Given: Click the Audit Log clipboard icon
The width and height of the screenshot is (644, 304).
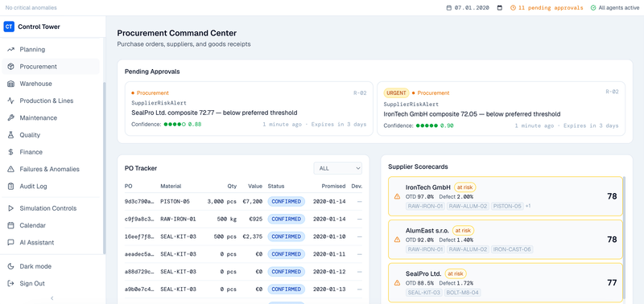Looking at the screenshot, I should click(11, 187).
